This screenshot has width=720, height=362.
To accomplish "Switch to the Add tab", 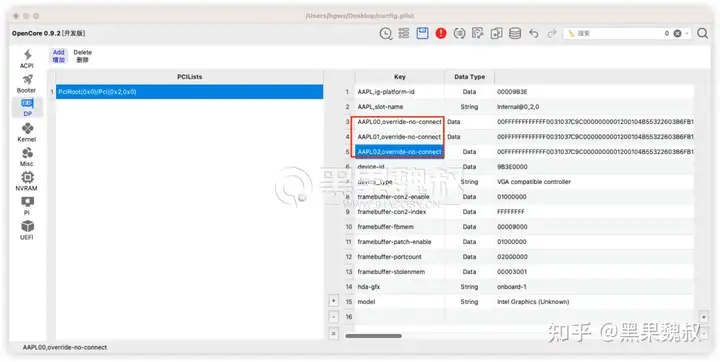I will (58, 56).
